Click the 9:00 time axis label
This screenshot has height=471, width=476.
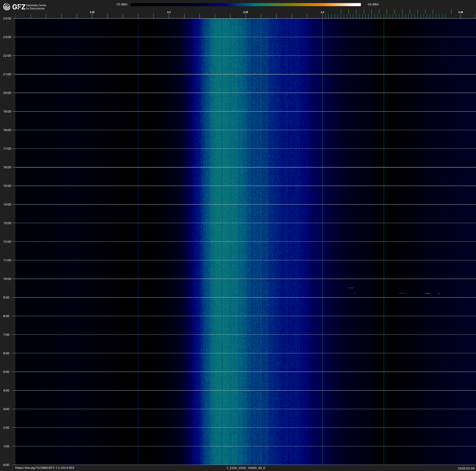pos(6,297)
